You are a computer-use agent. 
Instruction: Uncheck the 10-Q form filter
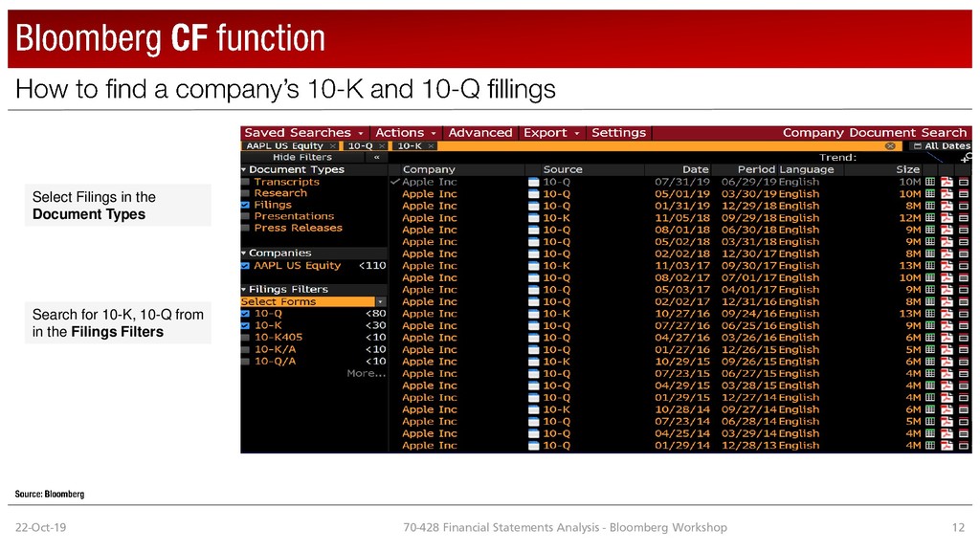pyautogui.click(x=246, y=314)
